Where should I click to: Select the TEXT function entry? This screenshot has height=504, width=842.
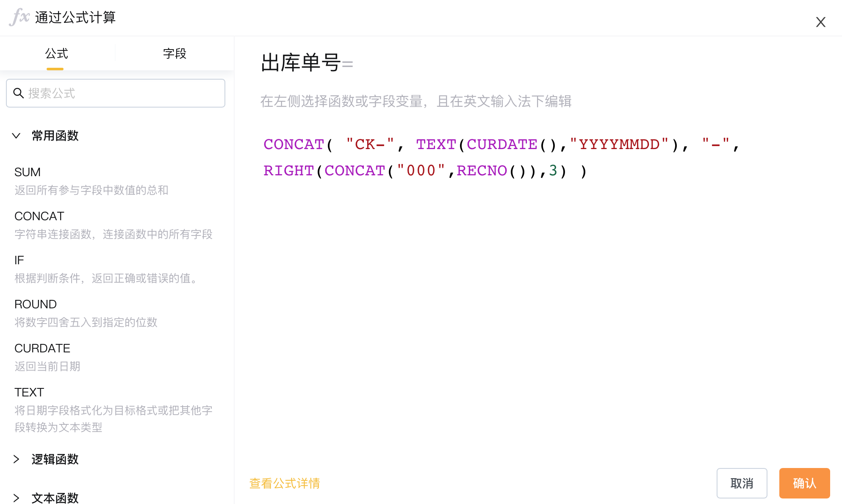[x=114, y=409]
